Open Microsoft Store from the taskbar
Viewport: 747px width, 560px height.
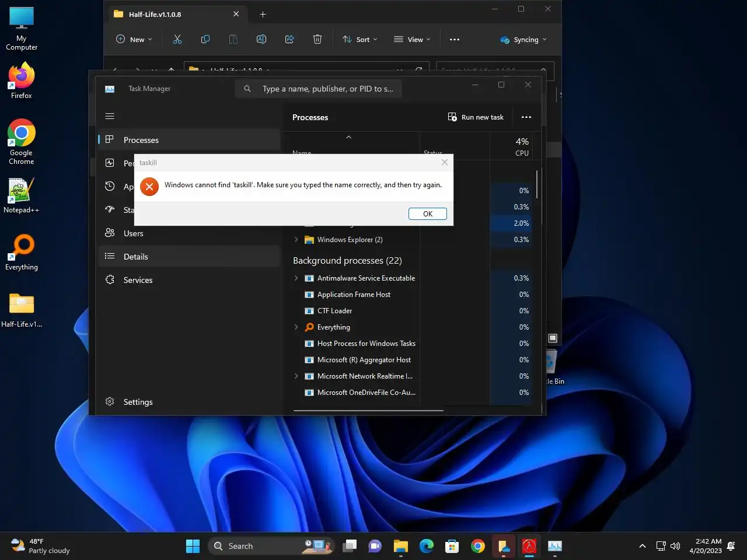(x=452, y=546)
